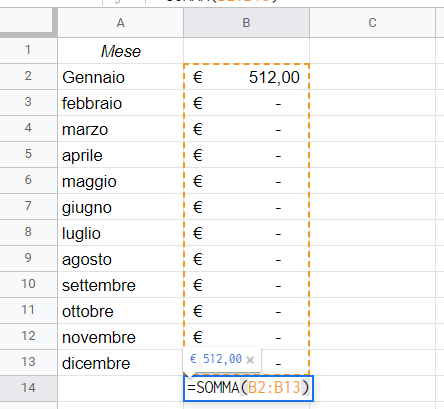Click the novembre cell
Image resolution: width=444 pixels, height=409 pixels.
[x=120, y=337]
